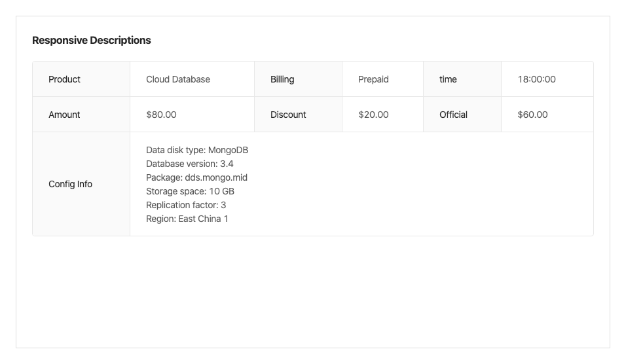Click the Responsive Descriptions title
This screenshot has height=364, width=626.
pos(91,40)
